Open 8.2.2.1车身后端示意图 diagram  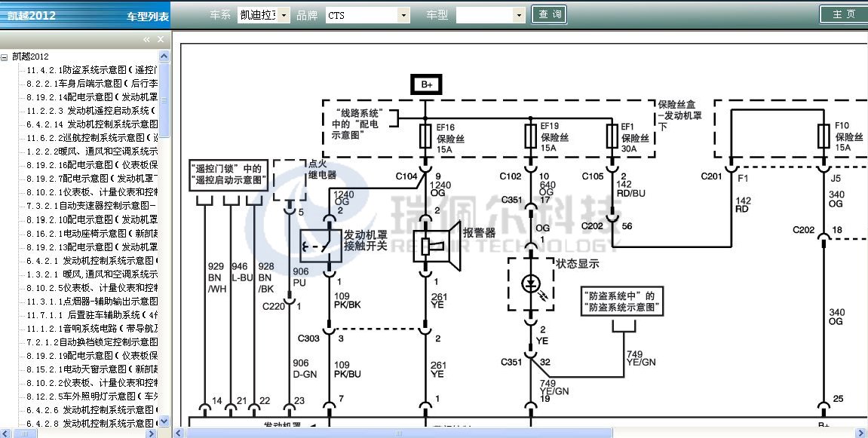click(91, 84)
